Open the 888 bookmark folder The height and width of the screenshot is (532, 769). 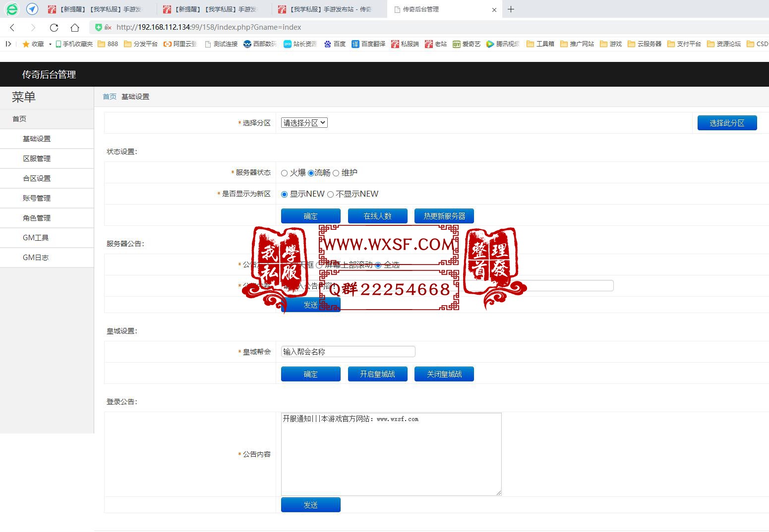tap(108, 44)
